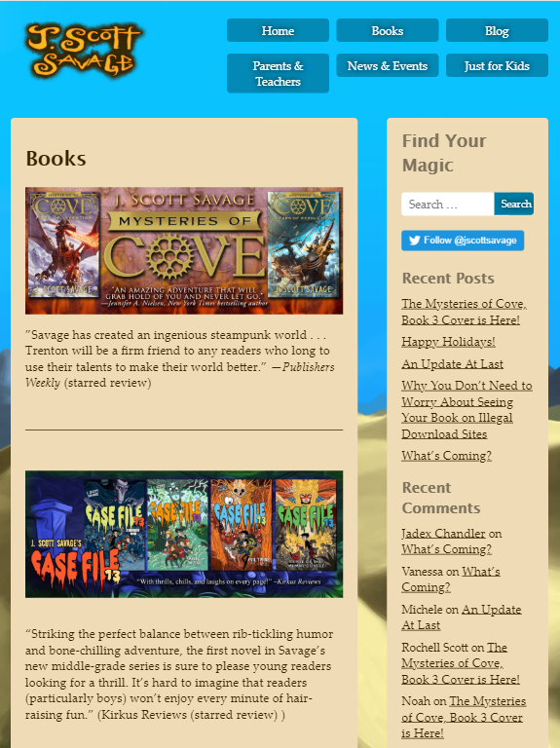Viewport: 560px width, 748px height.
Task: Click into the Search input field
Action: pos(447,205)
